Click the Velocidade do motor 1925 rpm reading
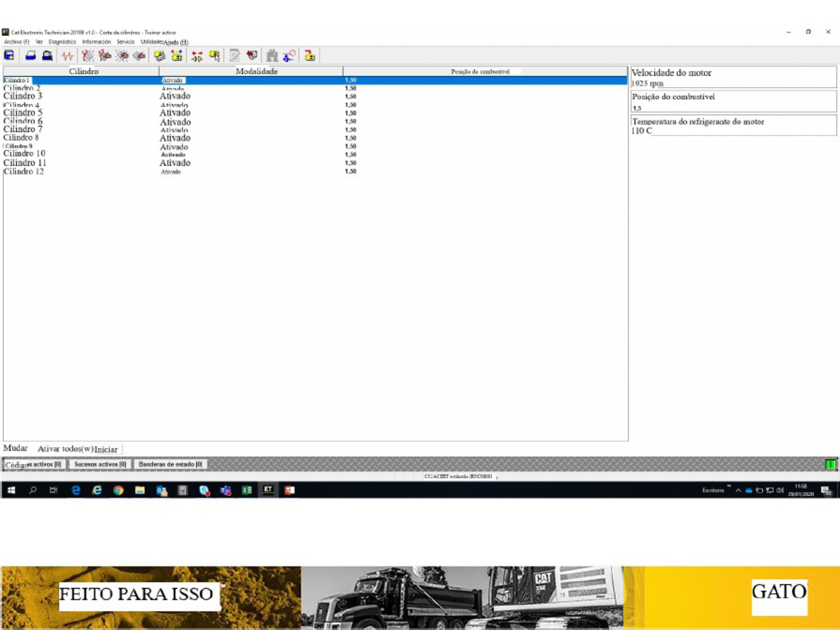The width and height of the screenshot is (840, 630). click(x=733, y=77)
